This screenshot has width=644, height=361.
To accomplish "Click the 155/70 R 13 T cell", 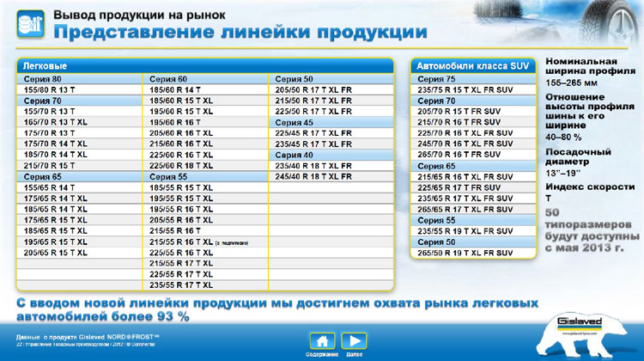I will coord(79,112).
